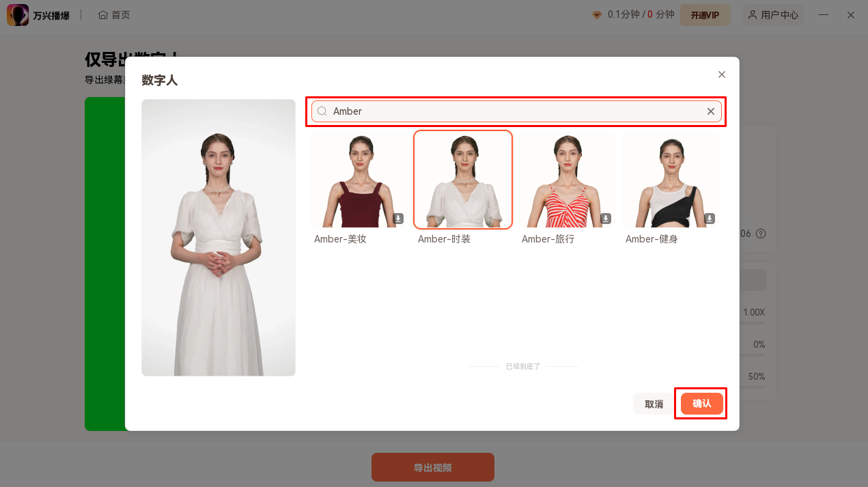868x487 pixels.
Task: Close the 数字人 dialog
Action: 722,74
